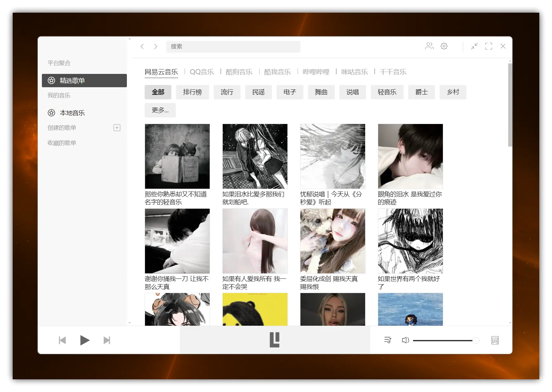Open the 如果有人爱我所有 playlist cover
552x392 pixels.
255,241
